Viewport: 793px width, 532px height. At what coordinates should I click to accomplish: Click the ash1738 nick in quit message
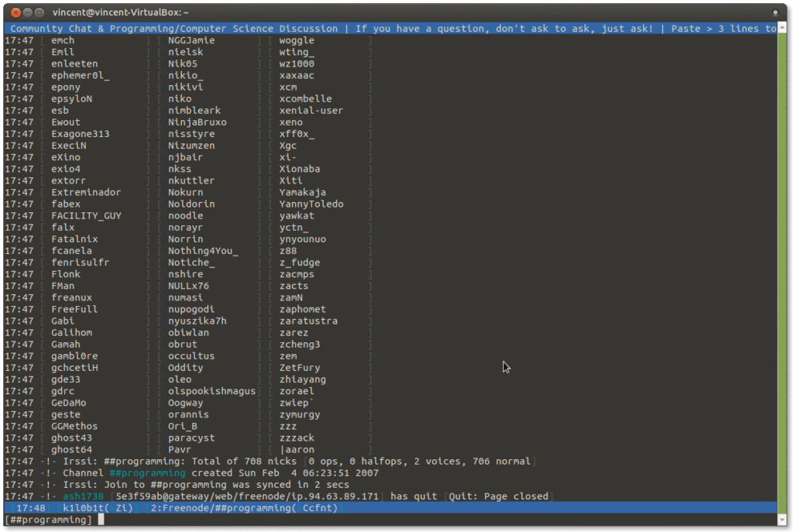point(82,496)
